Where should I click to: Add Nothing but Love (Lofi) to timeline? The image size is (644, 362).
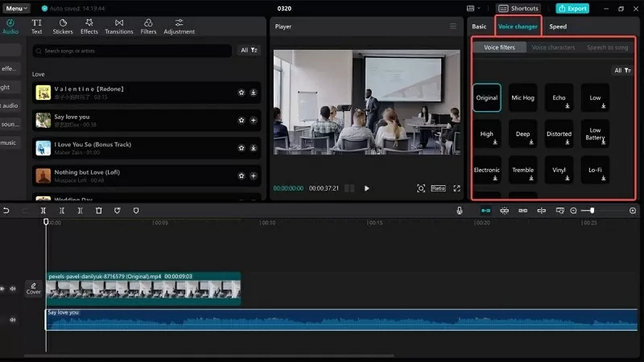click(x=253, y=176)
